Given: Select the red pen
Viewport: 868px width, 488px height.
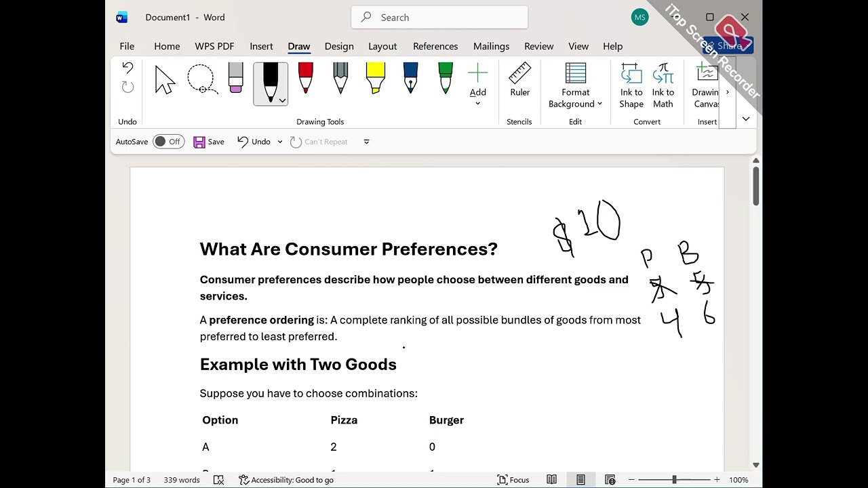Looking at the screenshot, I should point(305,78).
